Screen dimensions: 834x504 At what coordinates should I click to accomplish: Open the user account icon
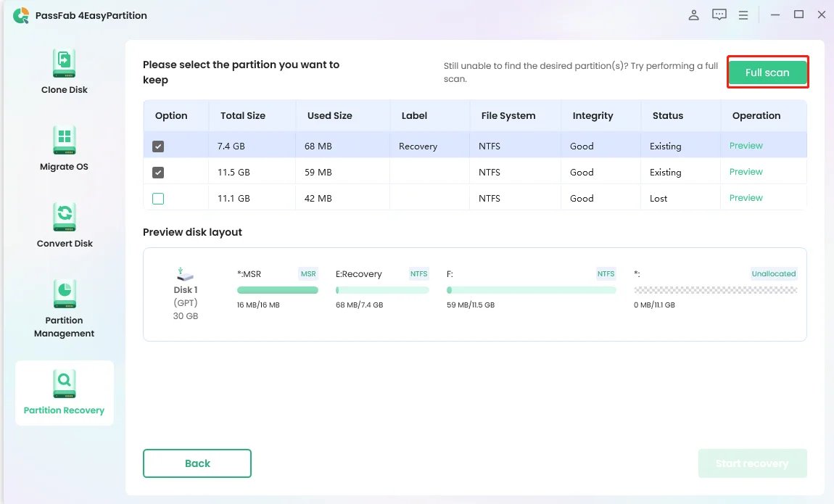pyautogui.click(x=694, y=15)
